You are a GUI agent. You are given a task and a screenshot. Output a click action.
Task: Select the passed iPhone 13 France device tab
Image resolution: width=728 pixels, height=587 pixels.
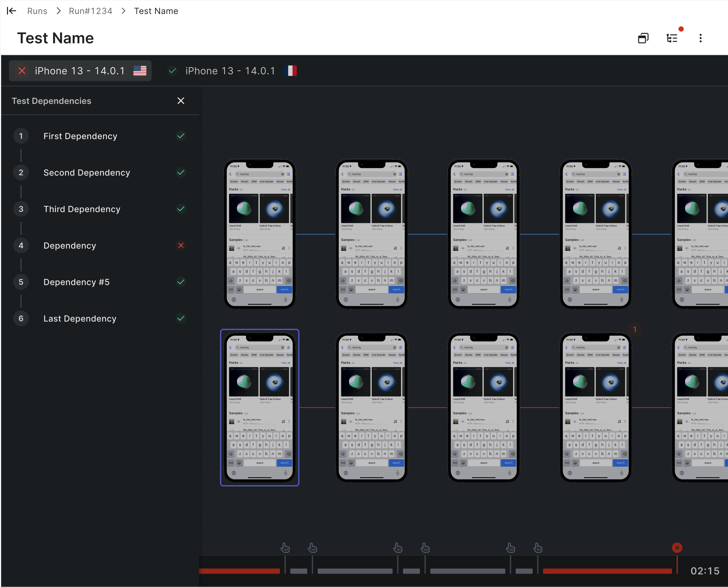[232, 71]
